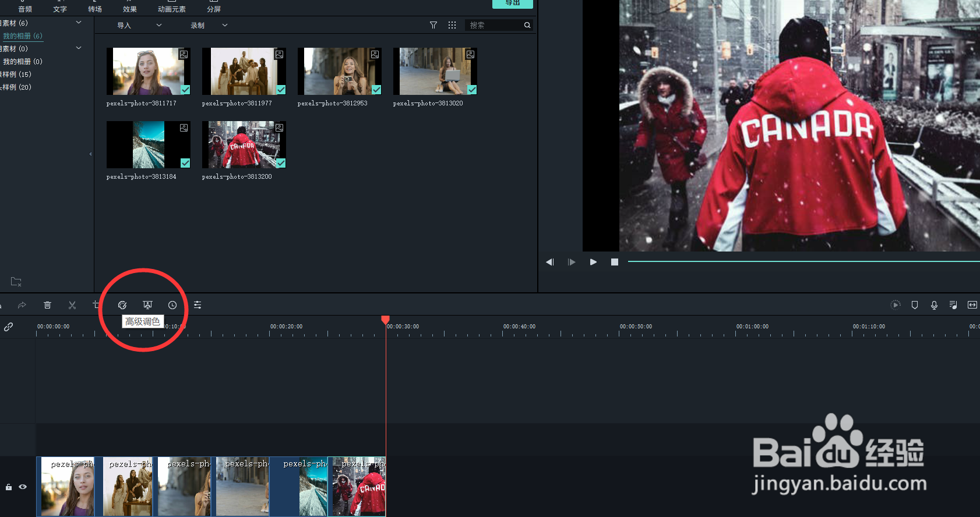
Task: Click the image type icon on pexels-photo-3813020
Action: coord(470,54)
